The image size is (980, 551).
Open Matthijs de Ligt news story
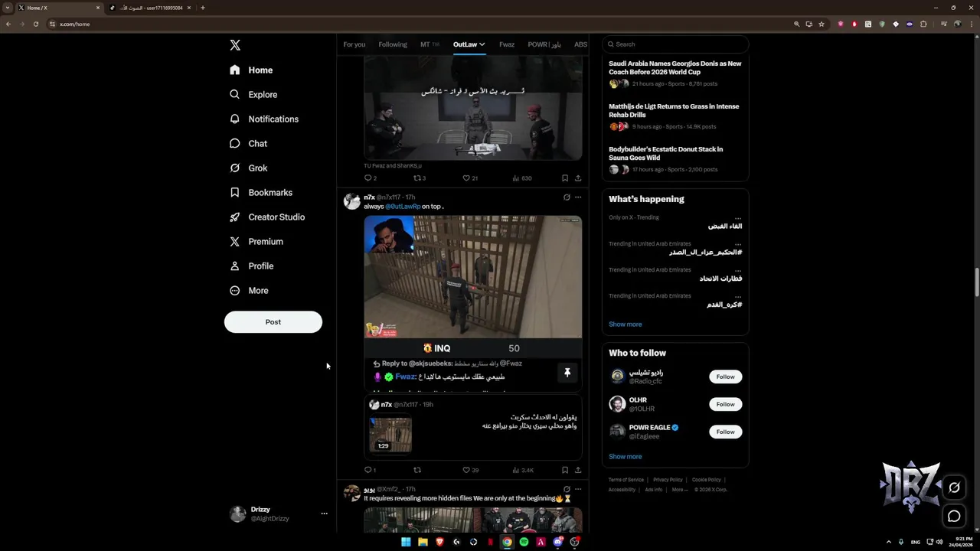674,111
